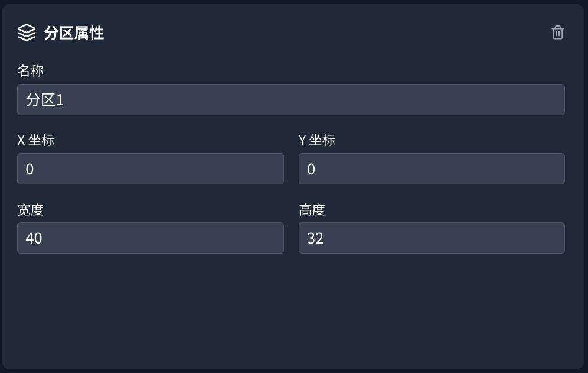Viewport: 588px width, 373px height.
Task: Click the 高度 label
Action: point(312,210)
